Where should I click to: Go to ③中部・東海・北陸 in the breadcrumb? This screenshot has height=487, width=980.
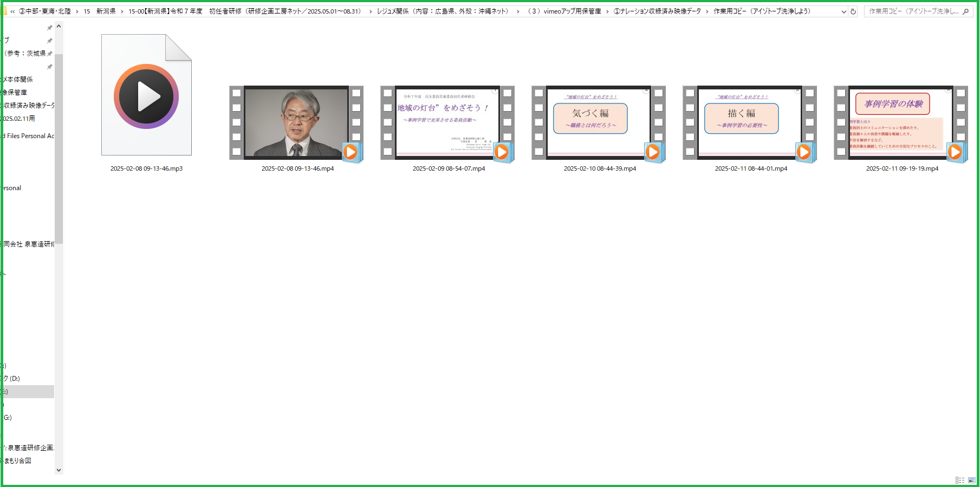45,11
